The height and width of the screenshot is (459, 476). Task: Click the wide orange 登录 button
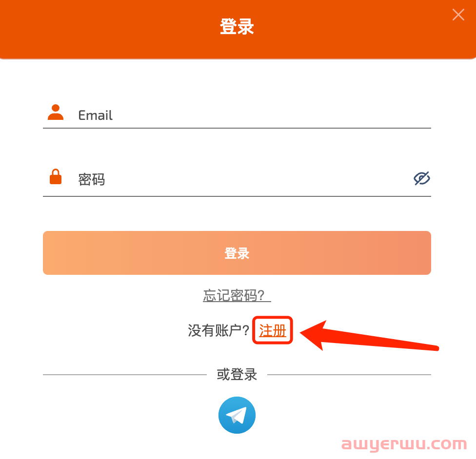pyautogui.click(x=237, y=253)
